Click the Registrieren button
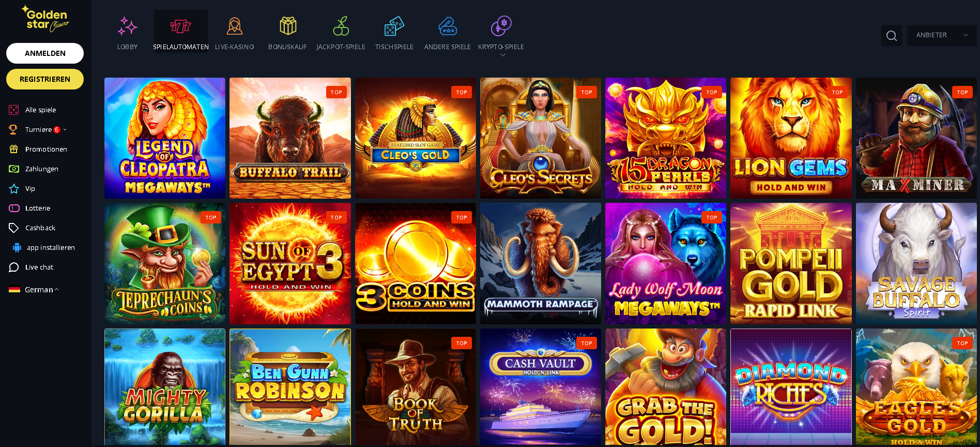This screenshot has height=447, width=980. pos(45,79)
